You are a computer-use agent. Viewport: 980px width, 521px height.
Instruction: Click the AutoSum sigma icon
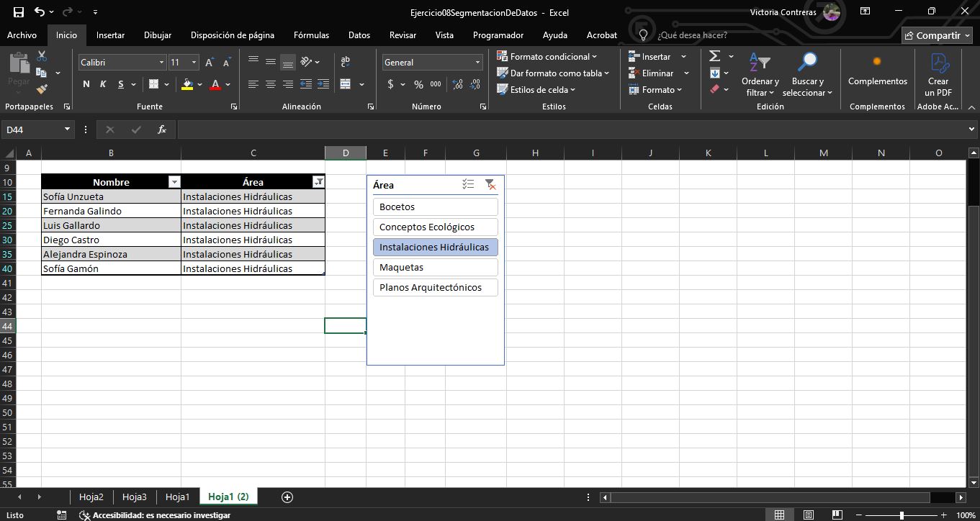714,56
